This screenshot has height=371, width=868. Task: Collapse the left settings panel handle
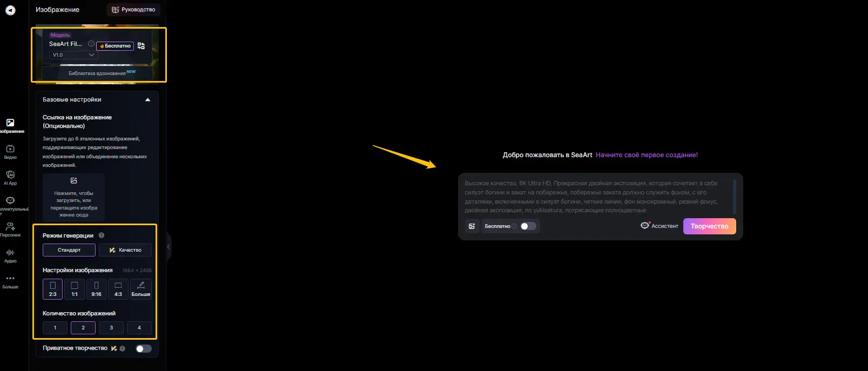(x=169, y=247)
